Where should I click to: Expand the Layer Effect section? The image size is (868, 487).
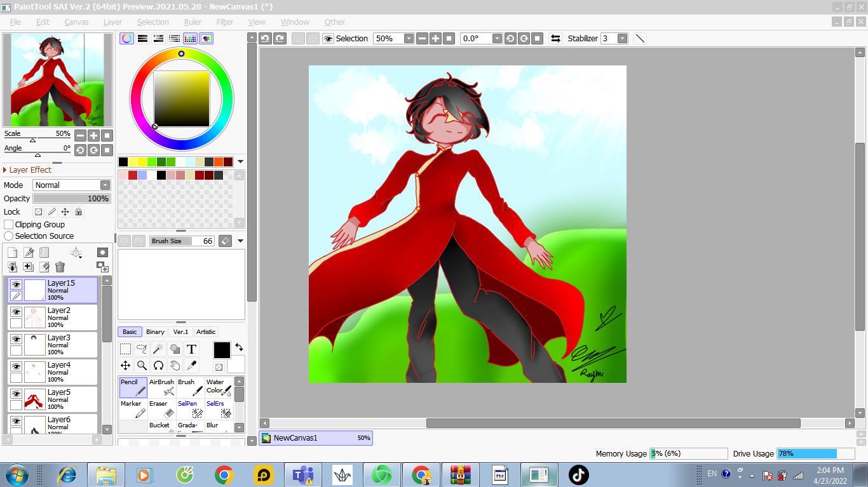coord(6,170)
